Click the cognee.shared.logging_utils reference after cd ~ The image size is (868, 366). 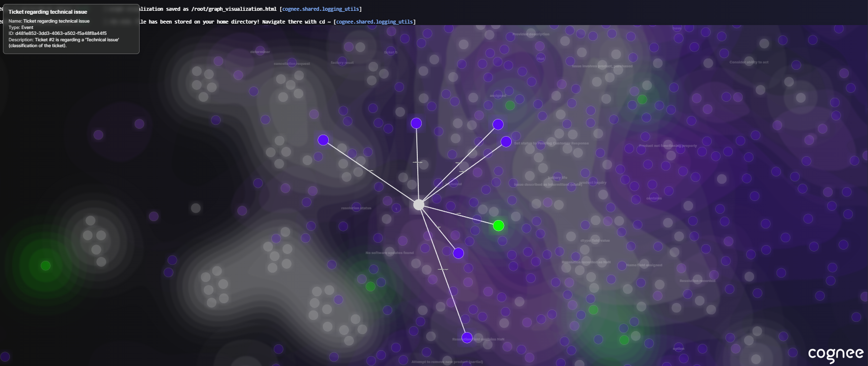tap(375, 22)
